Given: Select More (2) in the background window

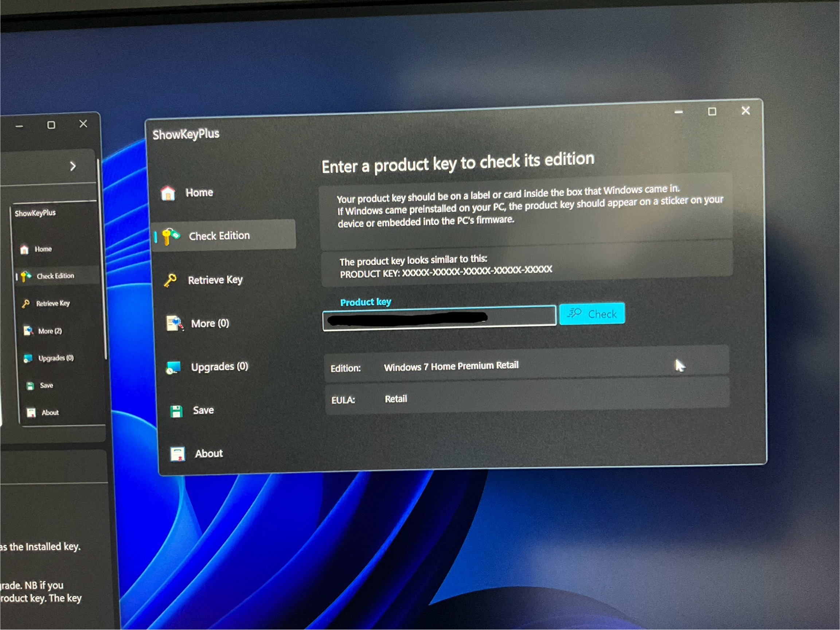Looking at the screenshot, I should coord(50,331).
